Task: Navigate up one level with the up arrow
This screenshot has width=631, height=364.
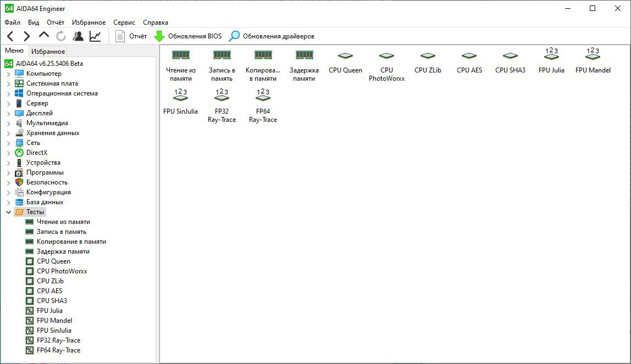Action: (x=44, y=35)
